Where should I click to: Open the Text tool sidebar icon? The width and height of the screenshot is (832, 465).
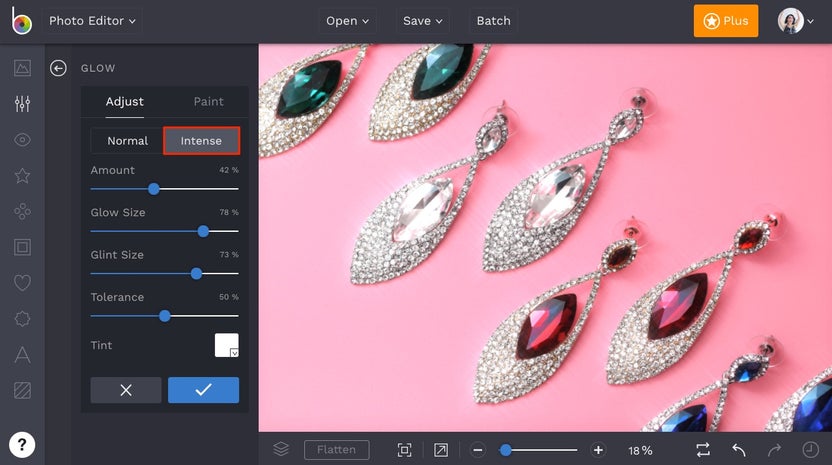point(22,355)
